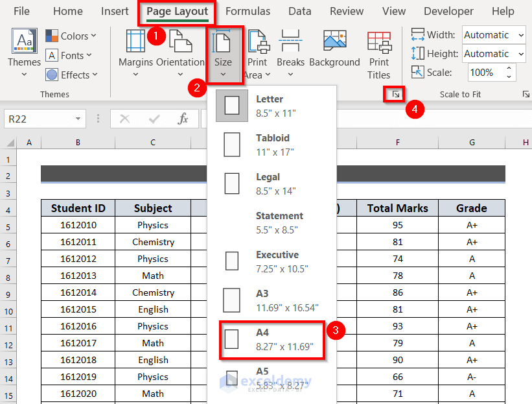Expand the Name Box dropdown arrow
Viewport: 532px width, 404px height.
pyautogui.click(x=78, y=119)
